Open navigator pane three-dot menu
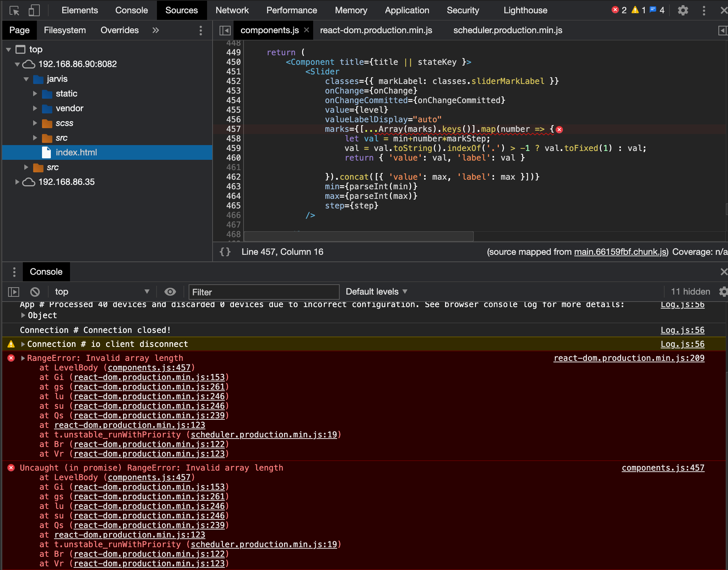The width and height of the screenshot is (728, 570). [x=200, y=30]
